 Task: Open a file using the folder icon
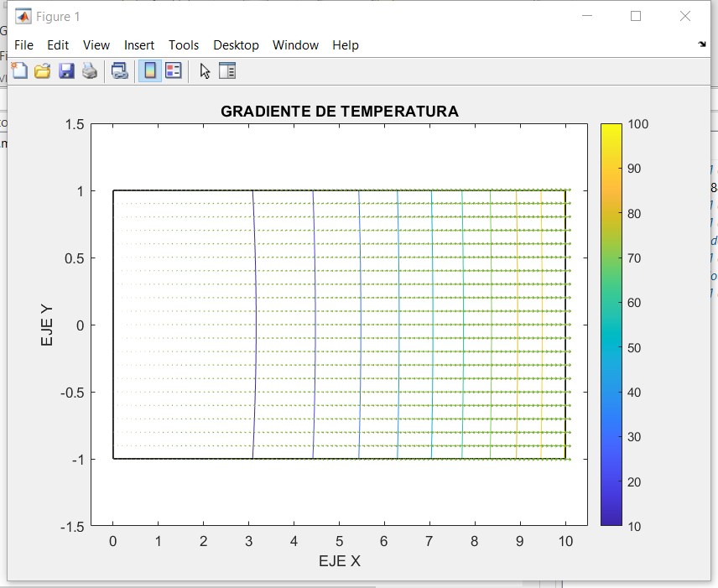pyautogui.click(x=42, y=71)
